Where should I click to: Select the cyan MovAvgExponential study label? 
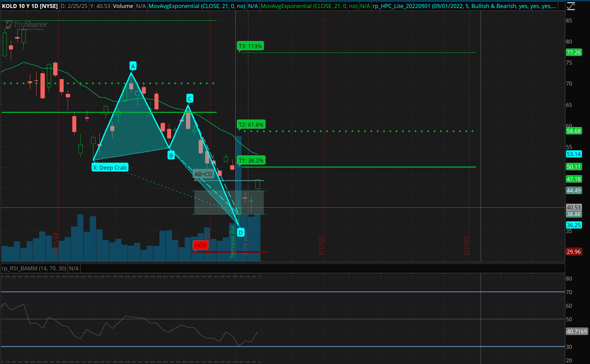197,6
